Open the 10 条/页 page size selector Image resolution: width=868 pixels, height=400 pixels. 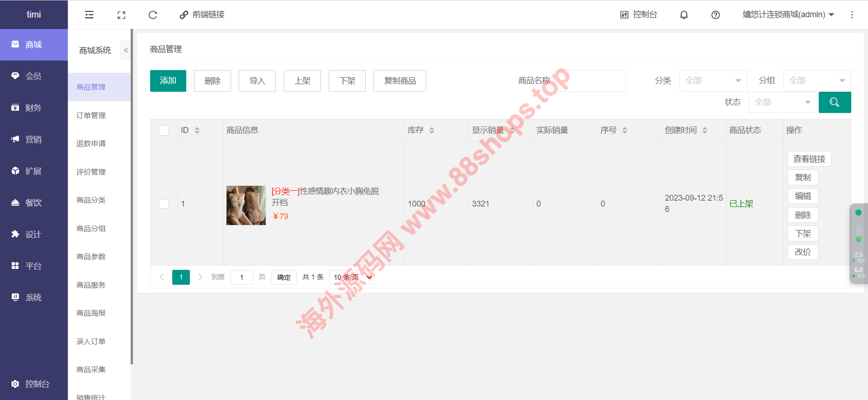point(352,277)
